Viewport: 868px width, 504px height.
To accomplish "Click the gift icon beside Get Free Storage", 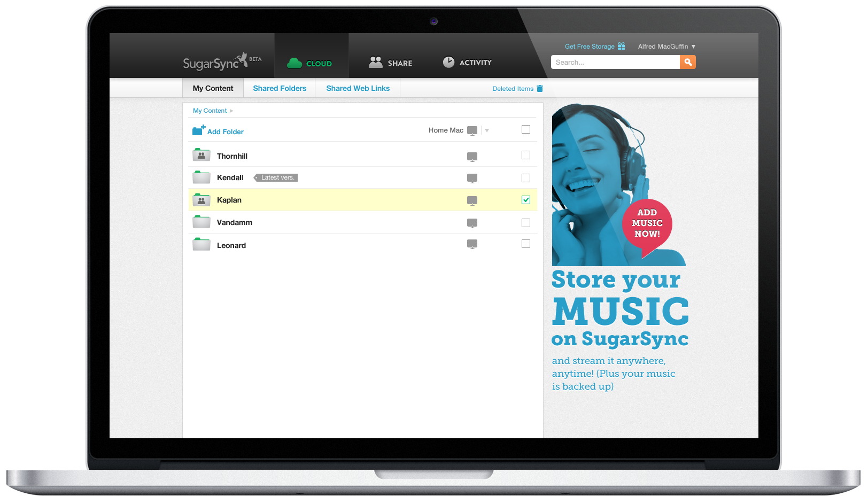I will click(x=621, y=46).
